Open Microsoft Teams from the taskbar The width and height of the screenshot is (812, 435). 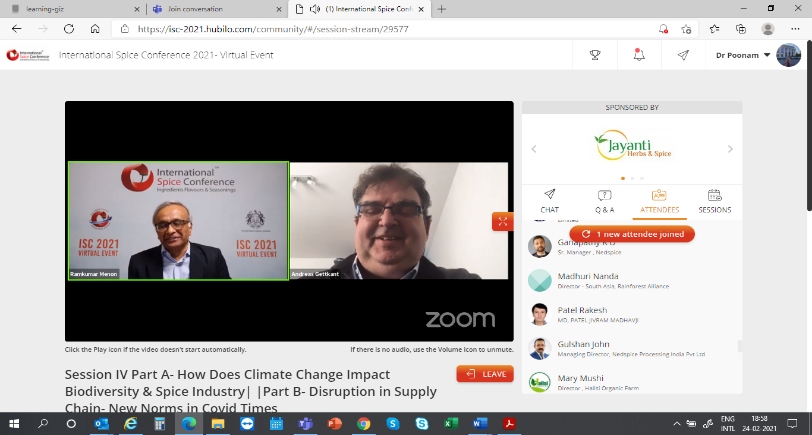(305, 424)
